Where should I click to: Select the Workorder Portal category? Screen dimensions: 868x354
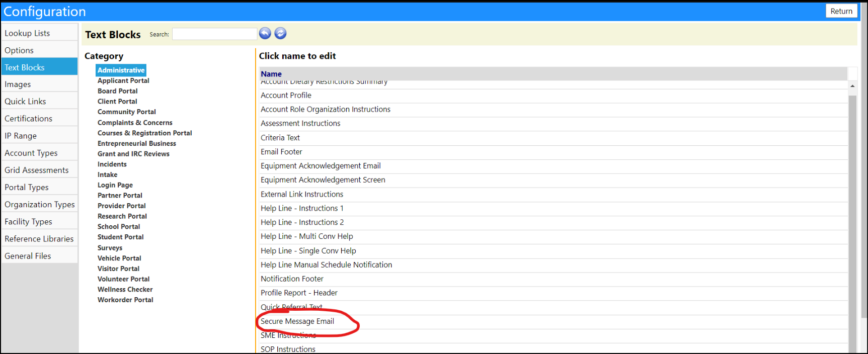click(x=125, y=300)
